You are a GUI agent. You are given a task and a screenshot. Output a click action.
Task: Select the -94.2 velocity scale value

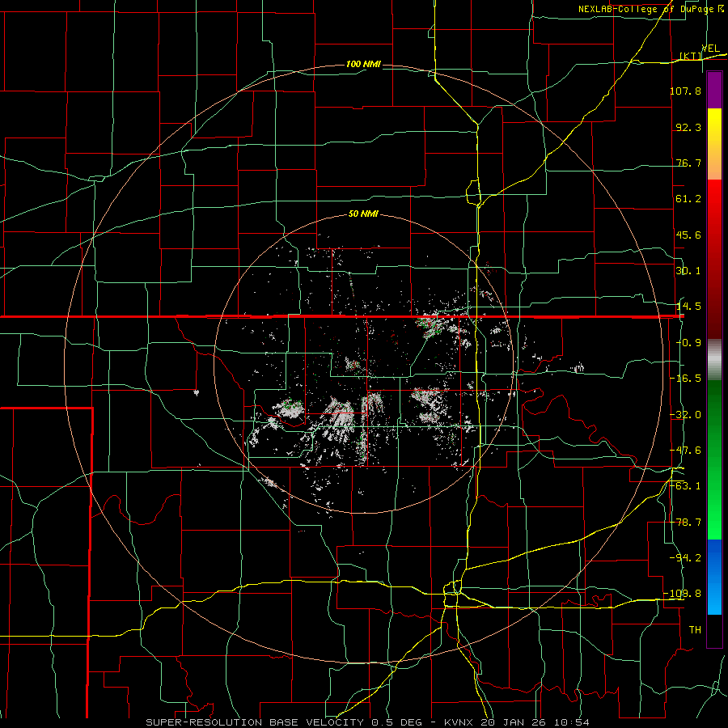685,558
